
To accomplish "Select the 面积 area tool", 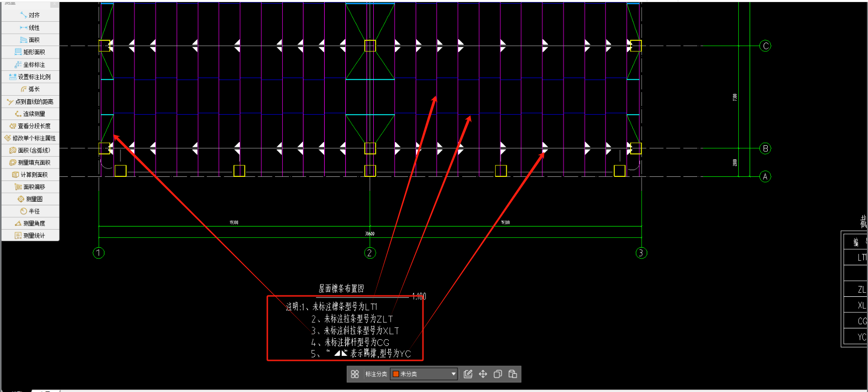I will tap(30, 40).
